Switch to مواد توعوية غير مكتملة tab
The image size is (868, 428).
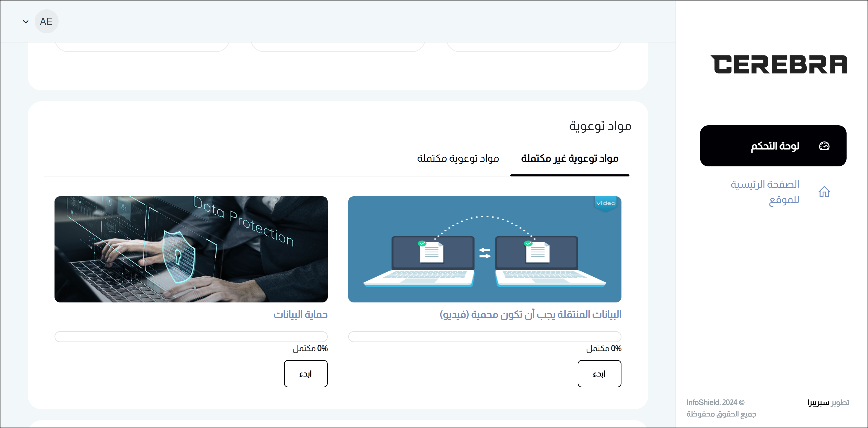(569, 158)
